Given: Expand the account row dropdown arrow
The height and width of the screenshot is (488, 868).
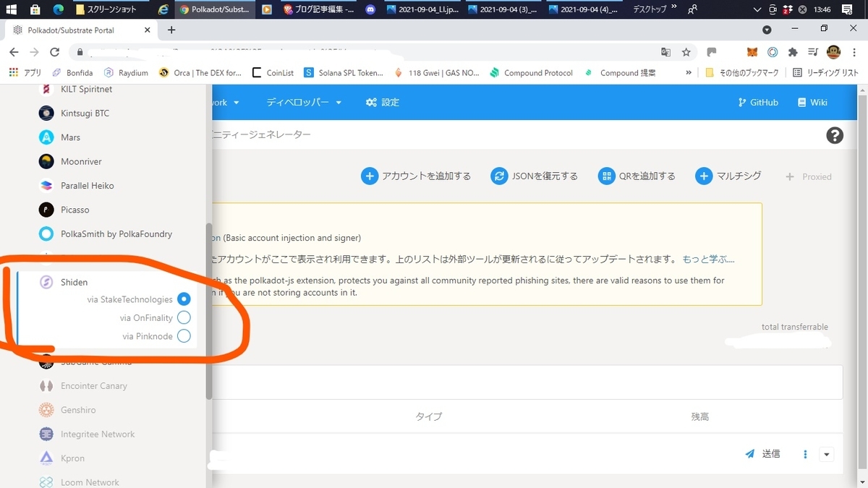Looking at the screenshot, I should (x=827, y=454).
